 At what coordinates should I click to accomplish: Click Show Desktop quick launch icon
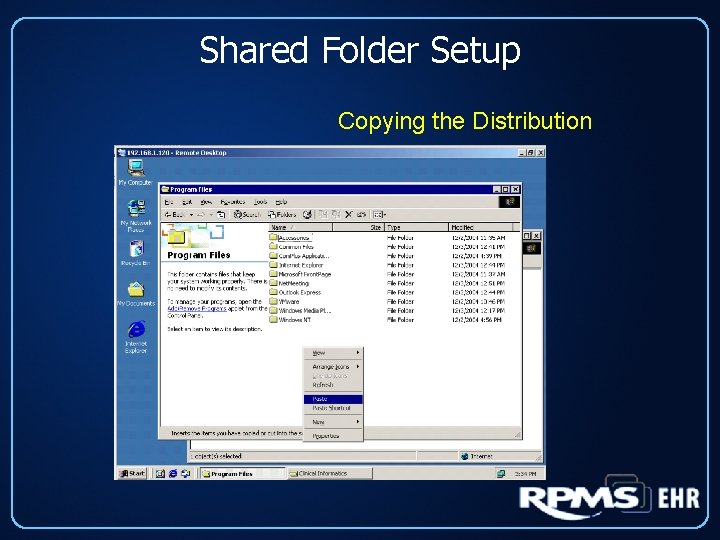[160, 473]
